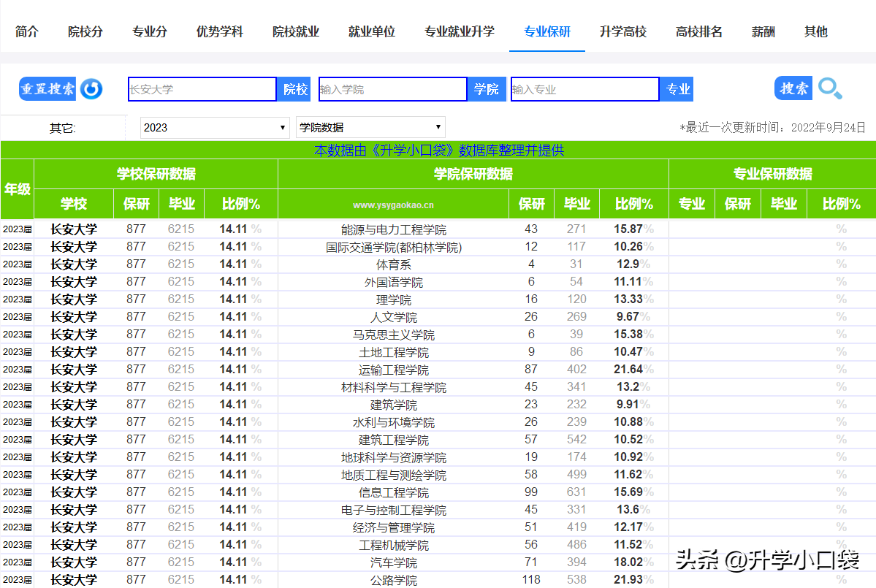Focus the 输入专业 major input field
The image size is (876, 588).
point(585,89)
